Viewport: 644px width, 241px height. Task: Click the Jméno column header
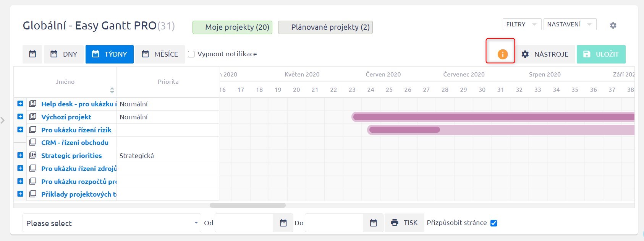(x=65, y=81)
